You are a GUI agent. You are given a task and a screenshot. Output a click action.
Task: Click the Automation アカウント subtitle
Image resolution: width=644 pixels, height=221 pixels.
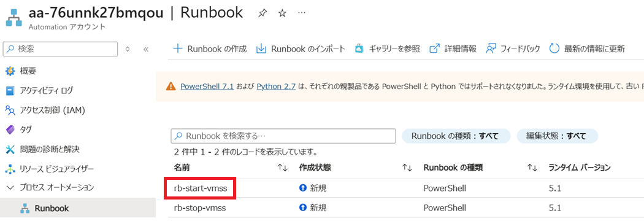(x=67, y=27)
